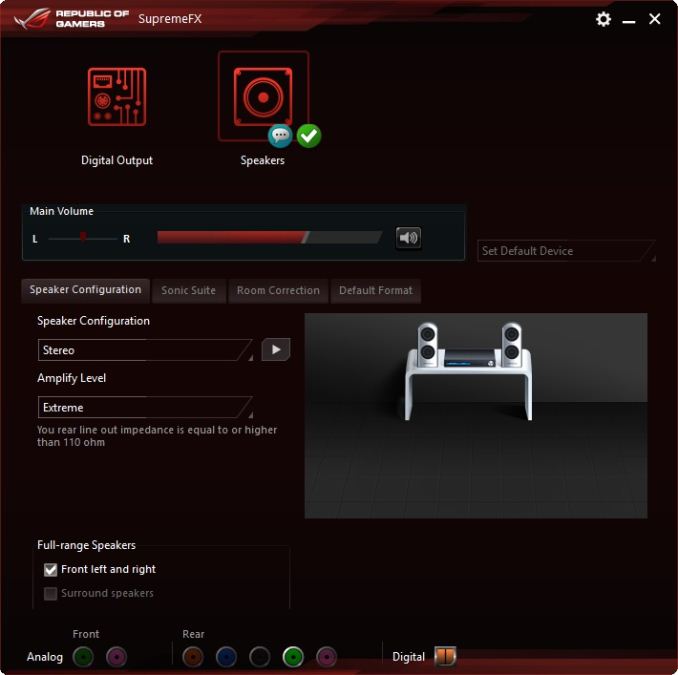Click the rear line out impedance note
This screenshot has height=675, width=678.
pyautogui.click(x=157, y=436)
